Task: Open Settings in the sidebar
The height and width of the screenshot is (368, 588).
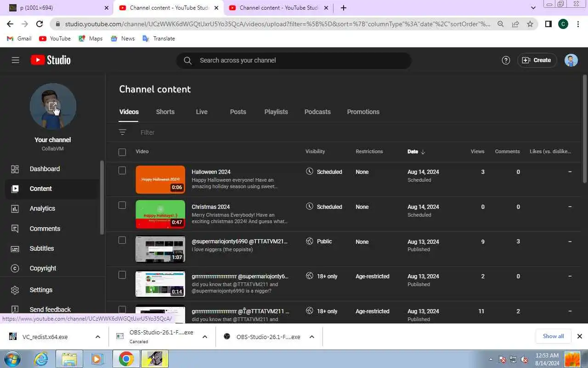Action: tap(53, 290)
